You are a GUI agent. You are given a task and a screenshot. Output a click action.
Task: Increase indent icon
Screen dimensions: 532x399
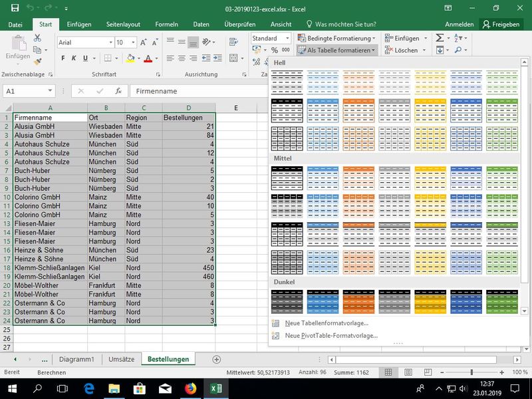coord(217,59)
